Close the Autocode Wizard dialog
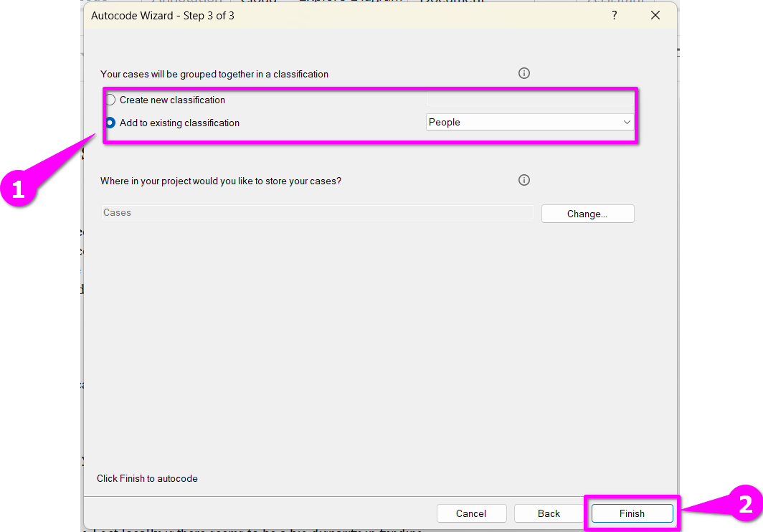The image size is (763, 532). tap(655, 15)
